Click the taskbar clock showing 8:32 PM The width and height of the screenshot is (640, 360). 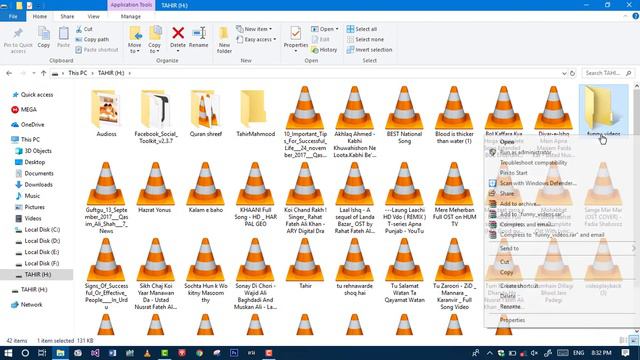coord(601,353)
